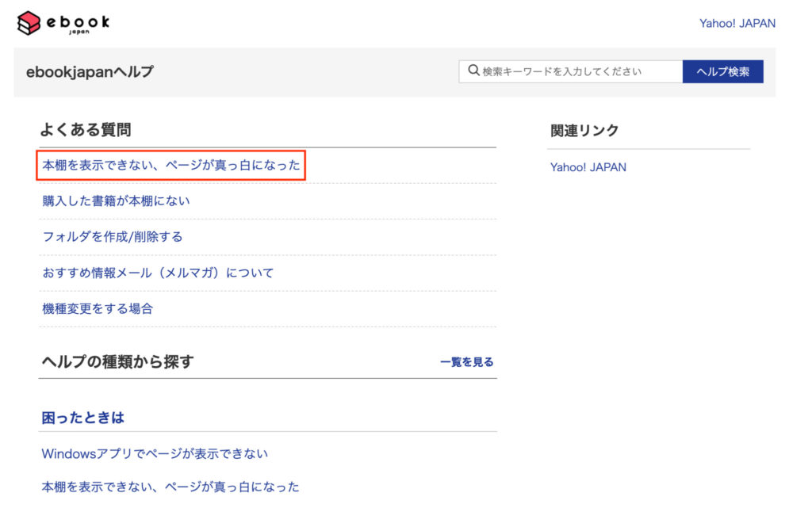Click the search magnifier icon
This screenshot has height=508, width=812.
point(473,71)
